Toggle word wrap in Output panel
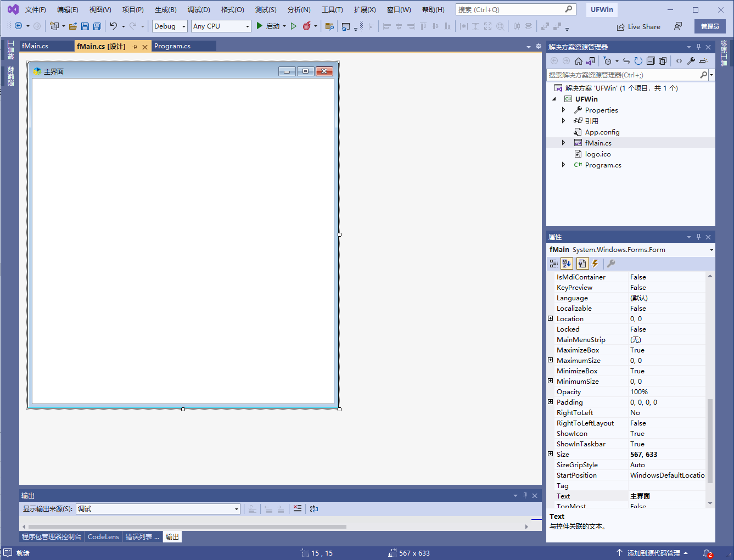This screenshot has width=734, height=560. (314, 509)
